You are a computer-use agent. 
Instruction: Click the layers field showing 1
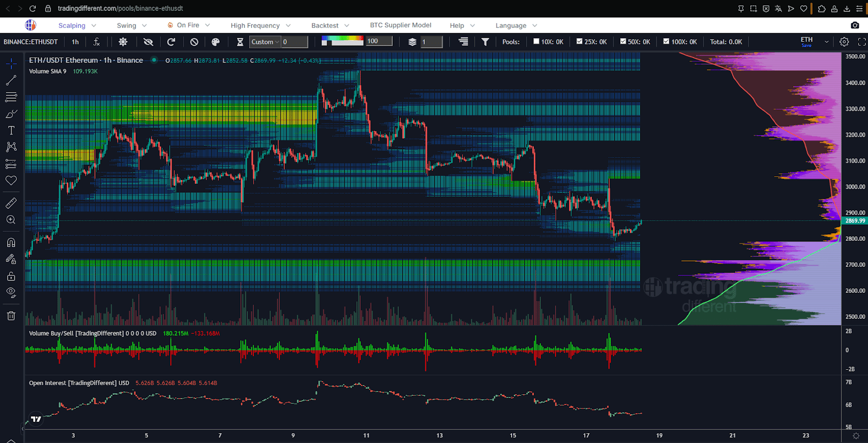(432, 42)
